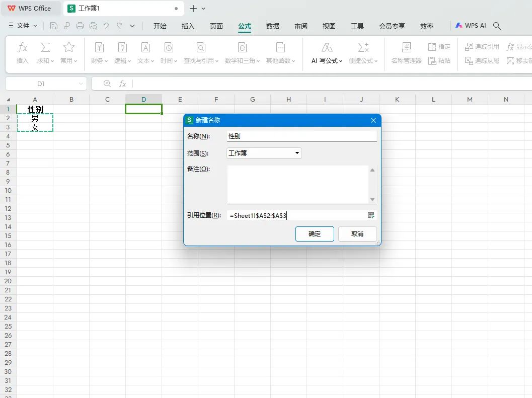This screenshot has width=532, height=398.
Task: Click the Redo arrow icon
Action: pyautogui.click(x=119, y=26)
